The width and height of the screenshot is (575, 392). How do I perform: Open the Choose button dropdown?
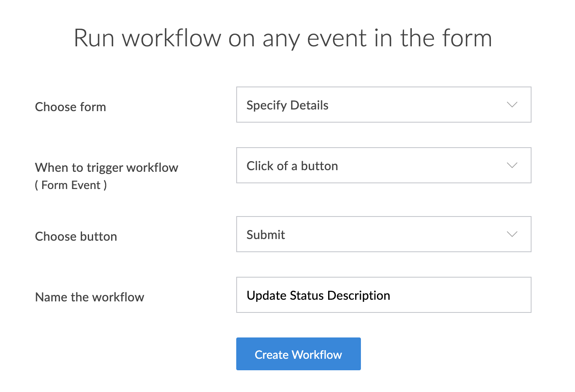(383, 234)
